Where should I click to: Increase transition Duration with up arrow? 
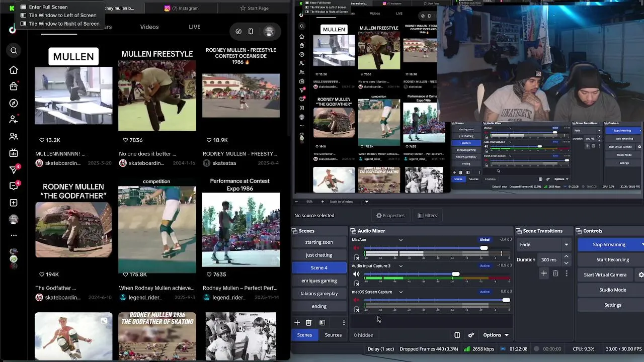[x=566, y=257]
